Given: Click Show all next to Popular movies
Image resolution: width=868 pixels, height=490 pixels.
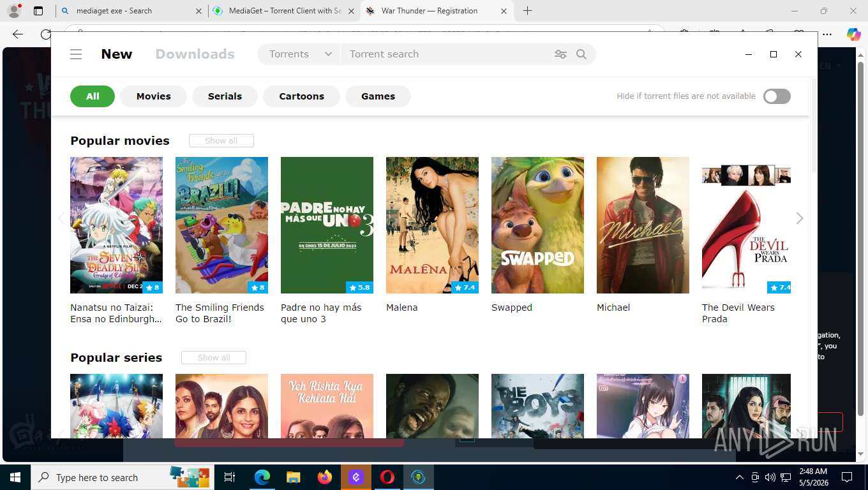Looking at the screenshot, I should 221,140.
